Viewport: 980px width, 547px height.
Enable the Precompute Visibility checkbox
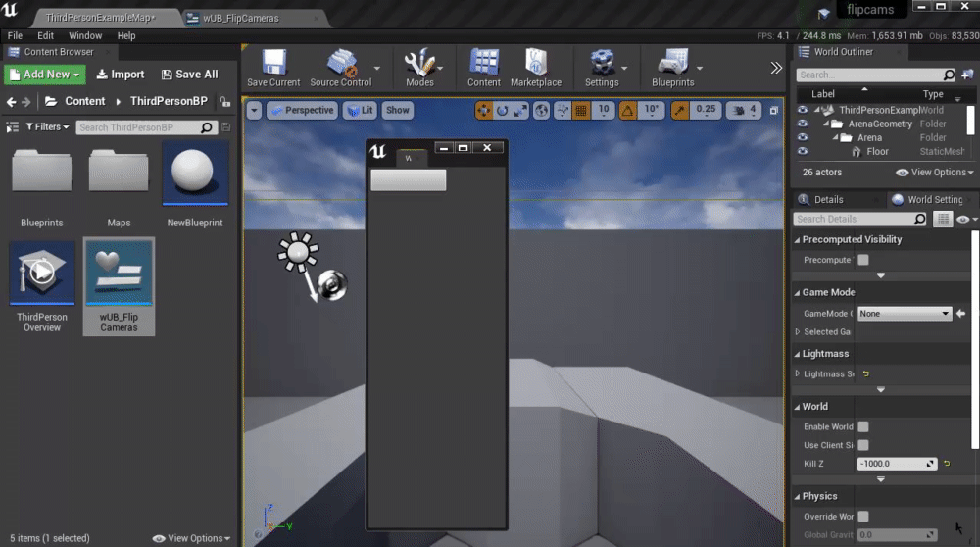click(863, 260)
